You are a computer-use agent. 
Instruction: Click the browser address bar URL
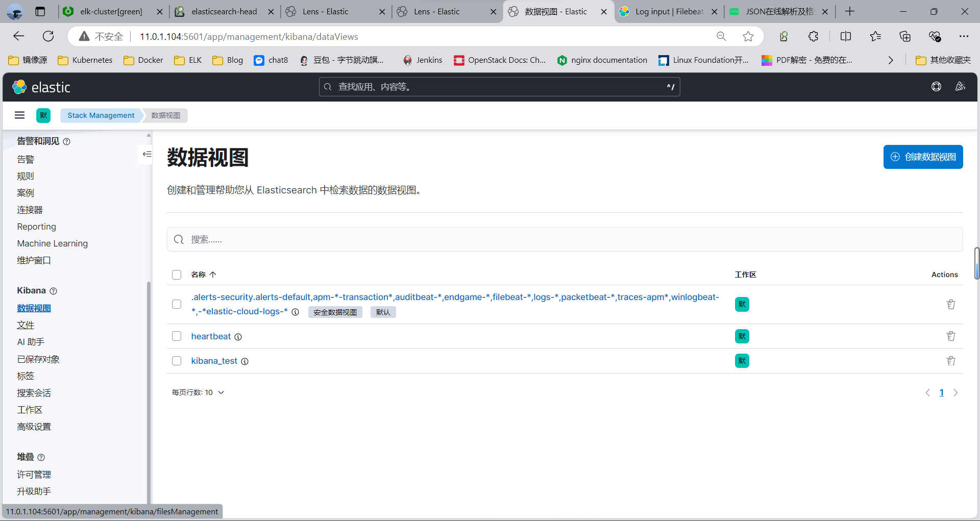pyautogui.click(x=249, y=36)
